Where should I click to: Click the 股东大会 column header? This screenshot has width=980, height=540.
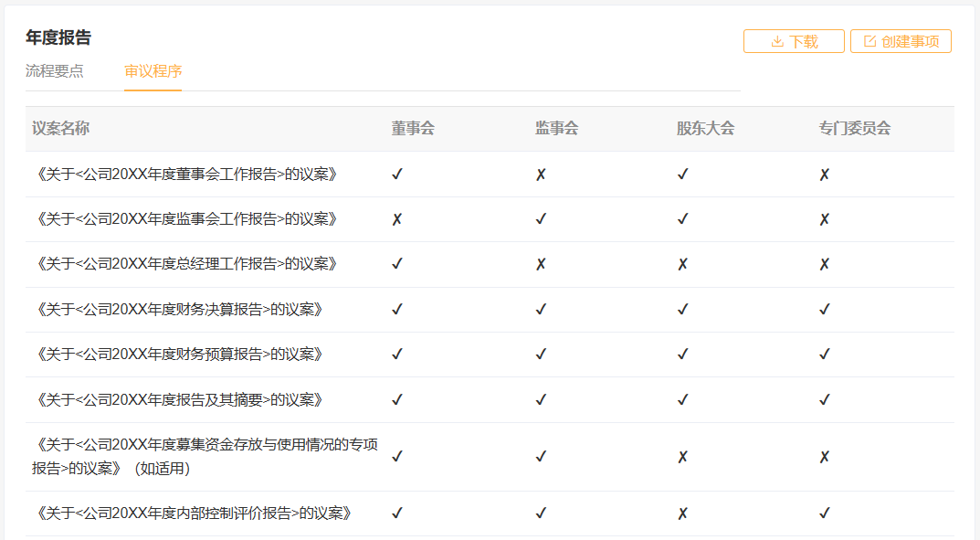click(706, 128)
